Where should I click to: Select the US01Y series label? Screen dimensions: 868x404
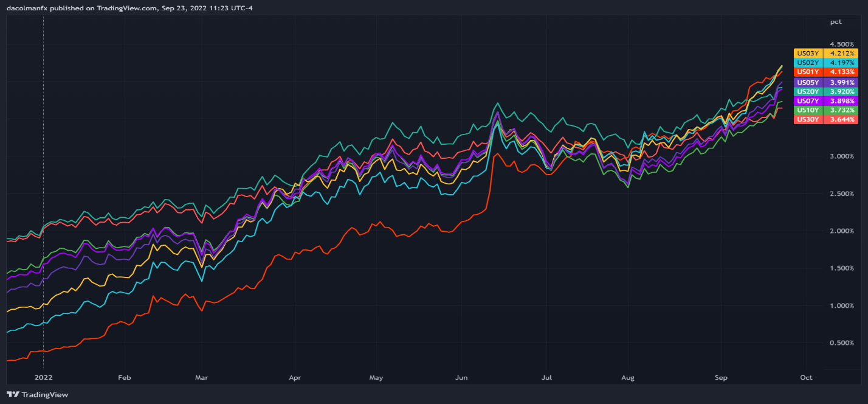(808, 72)
